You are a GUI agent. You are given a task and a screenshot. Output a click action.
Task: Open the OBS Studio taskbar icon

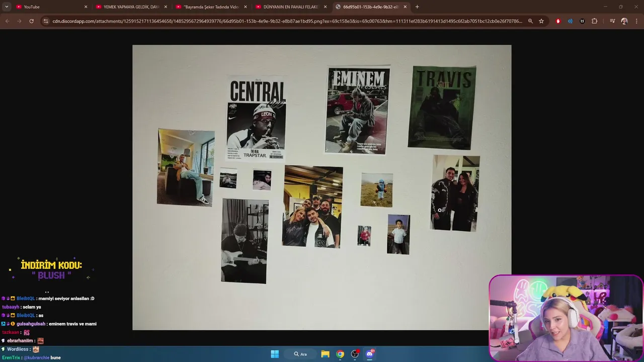355,354
